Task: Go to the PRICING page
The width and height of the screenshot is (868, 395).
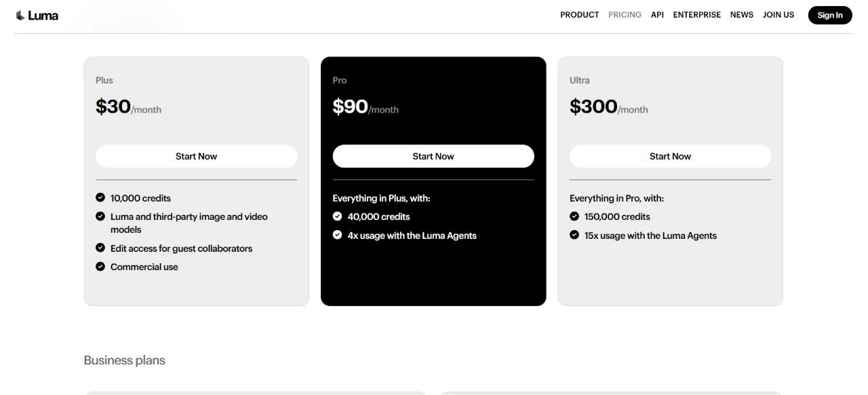Action: (625, 15)
